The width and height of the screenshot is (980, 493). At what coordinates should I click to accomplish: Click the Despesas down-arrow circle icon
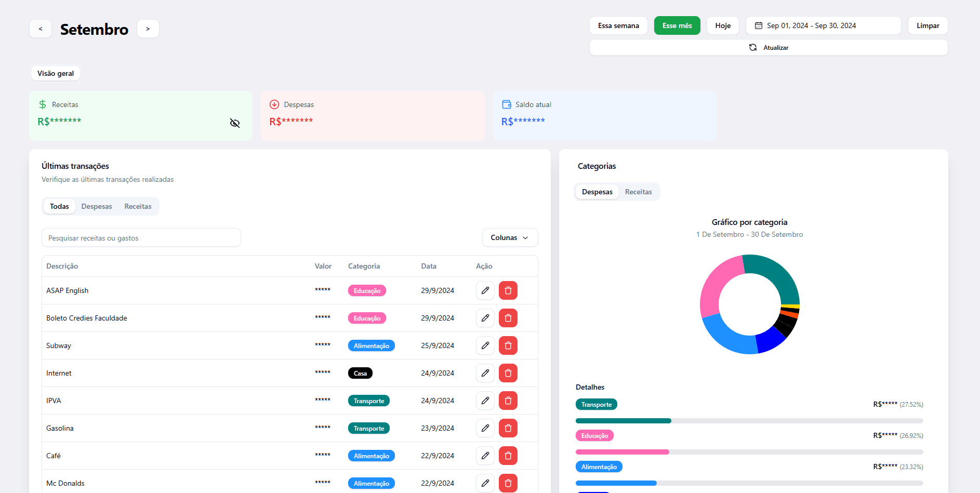tap(274, 104)
